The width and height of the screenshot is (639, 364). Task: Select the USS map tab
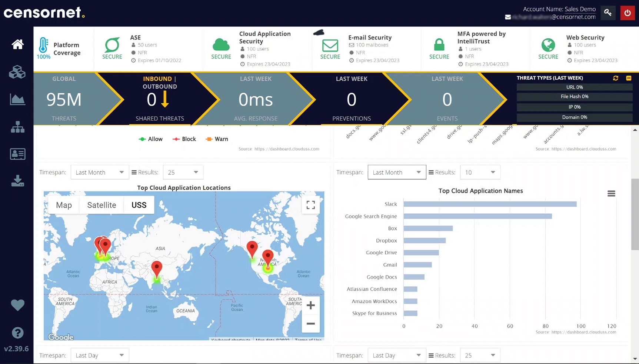click(139, 205)
